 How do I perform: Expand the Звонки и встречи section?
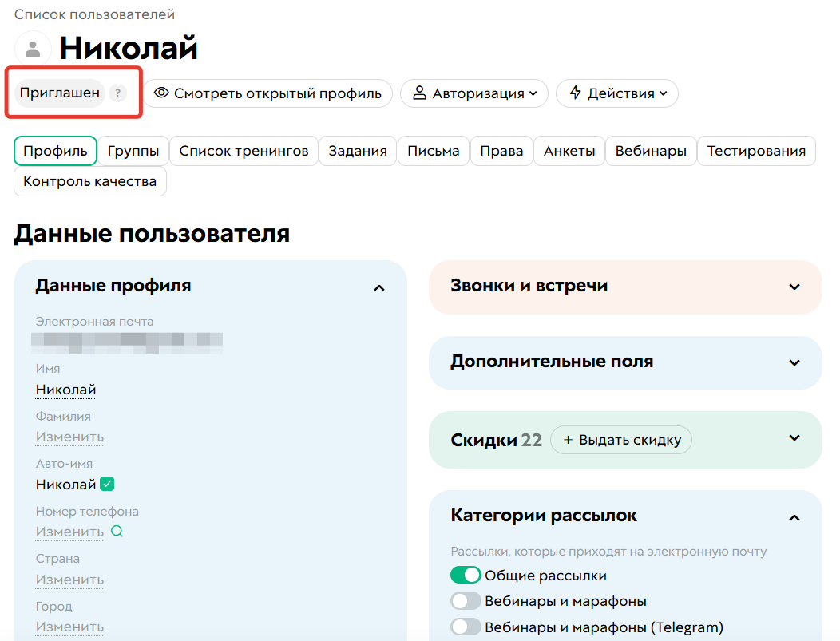tap(794, 287)
